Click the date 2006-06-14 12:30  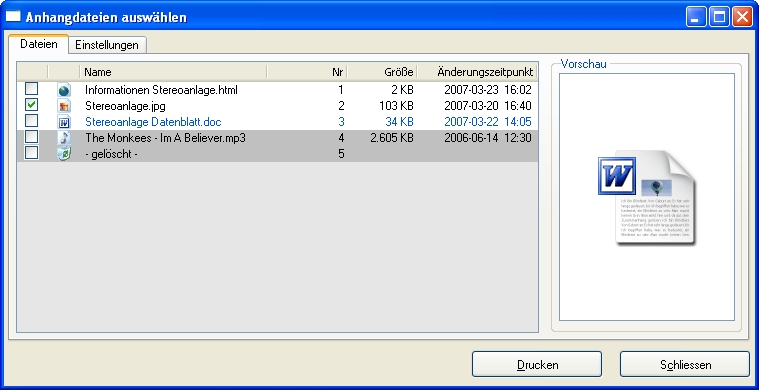pyautogui.click(x=488, y=138)
